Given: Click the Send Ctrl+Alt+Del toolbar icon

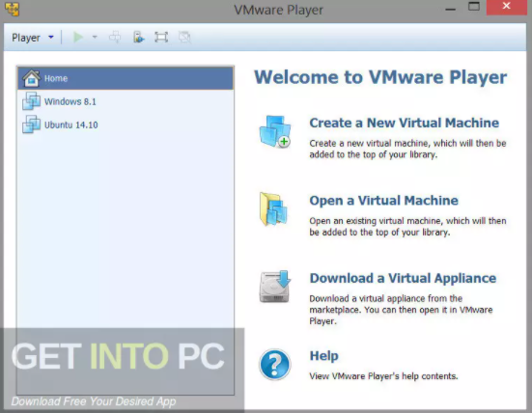Looking at the screenshot, I should point(115,37).
